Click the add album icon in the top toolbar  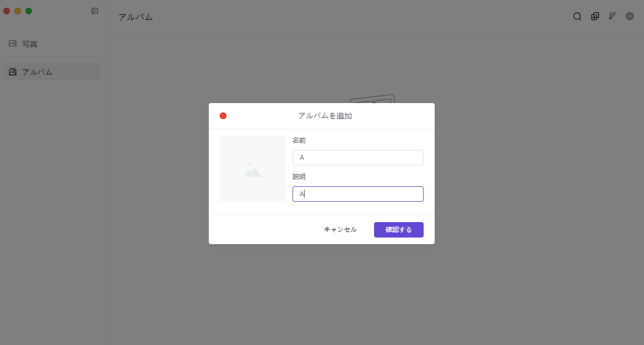click(595, 17)
